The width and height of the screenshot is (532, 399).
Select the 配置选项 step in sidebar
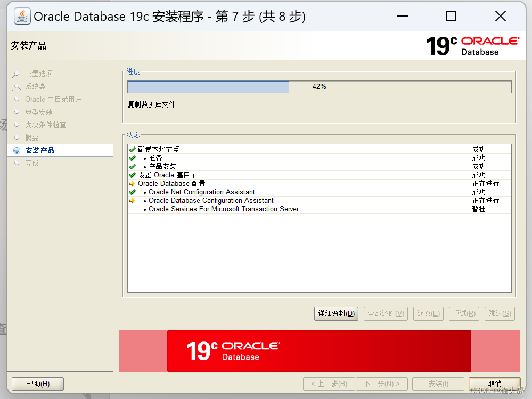39,74
